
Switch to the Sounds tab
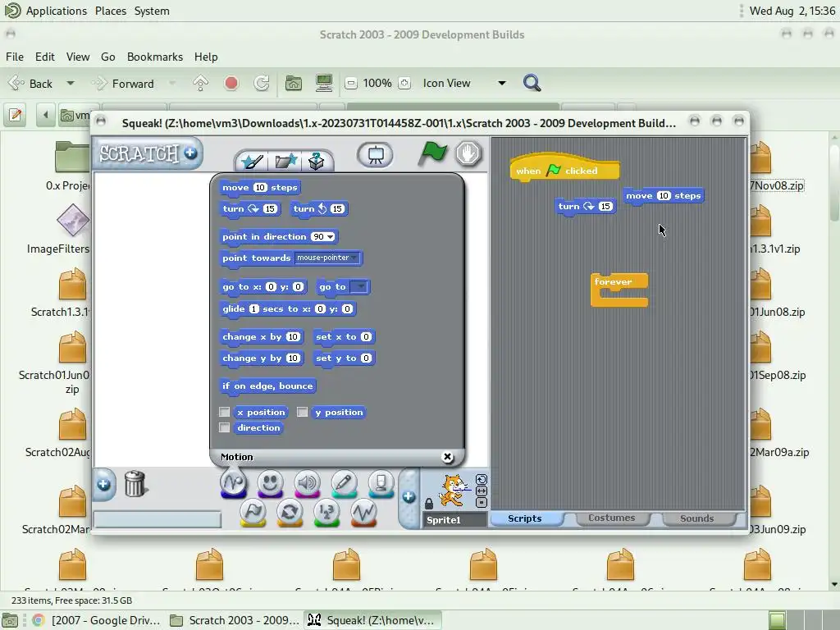coord(697,518)
